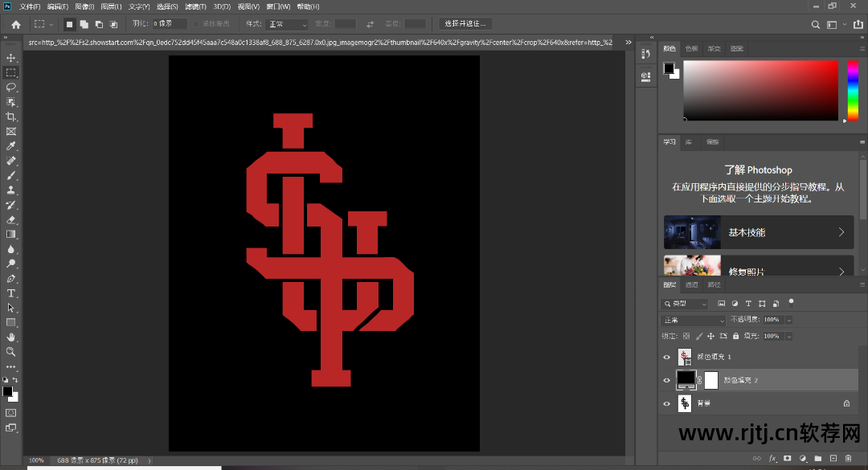Toggle lock transparent pixels in Layers panel
868x470 pixels.
pos(686,336)
